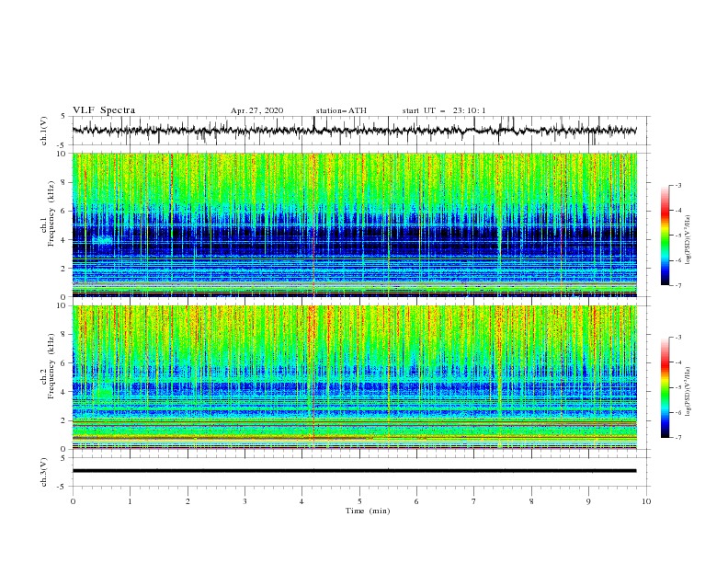Viewport: 728px width, 563px height.
Task: Click the upper ch.1 PSD color bar
Action: tap(665, 236)
